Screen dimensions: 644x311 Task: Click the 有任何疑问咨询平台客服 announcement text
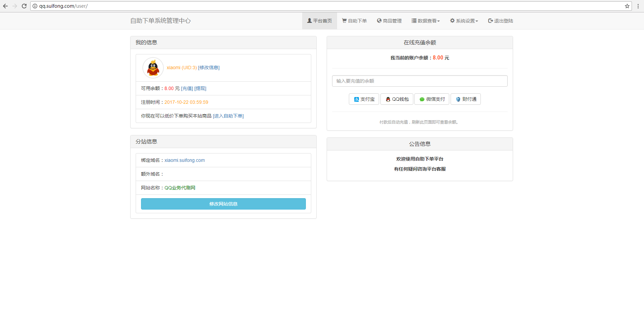coord(420,169)
